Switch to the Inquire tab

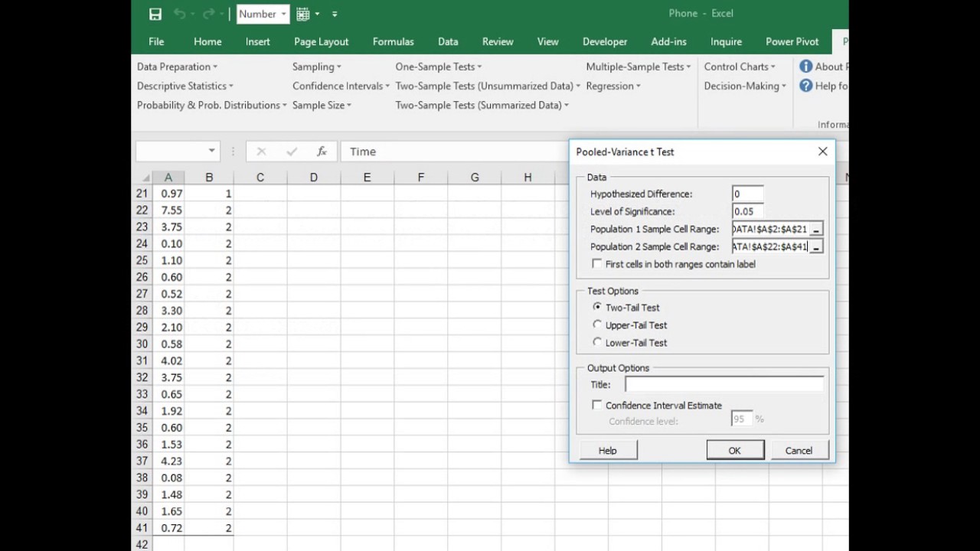(726, 41)
